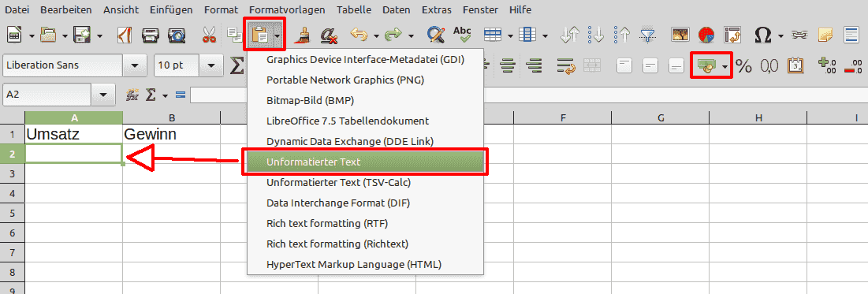Screen dimensions: 868x294
Task: Select cell B1 containing Gewinn
Action: coord(172,134)
